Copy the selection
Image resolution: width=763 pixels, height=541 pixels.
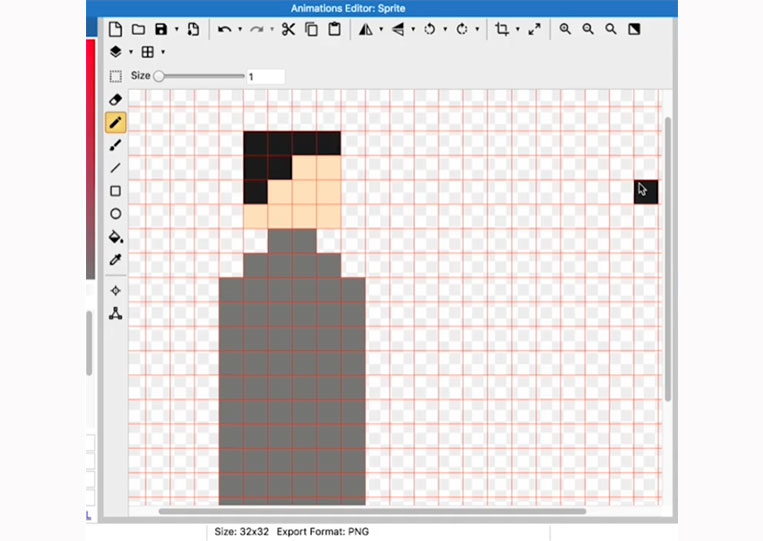[x=311, y=29]
